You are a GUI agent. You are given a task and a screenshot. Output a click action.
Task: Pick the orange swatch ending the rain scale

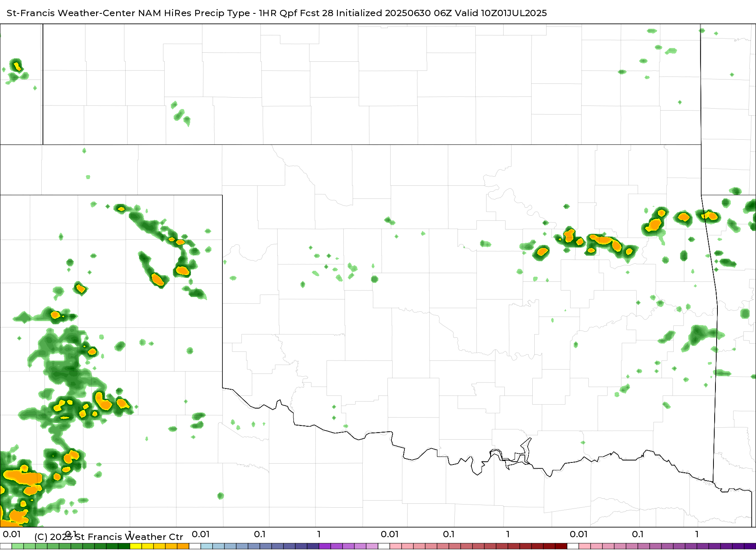pyautogui.click(x=183, y=546)
